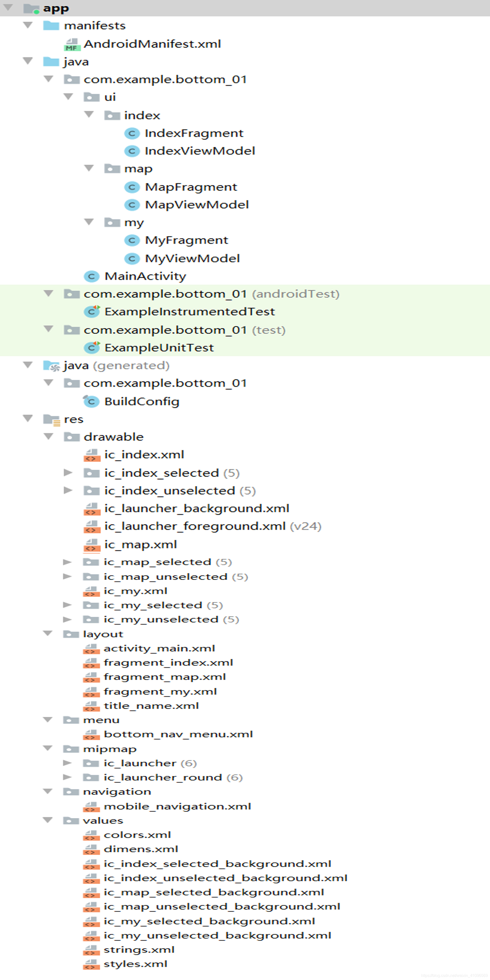Collapse the ui package arrow
Viewport: 490px width, 980px height.
[69, 97]
